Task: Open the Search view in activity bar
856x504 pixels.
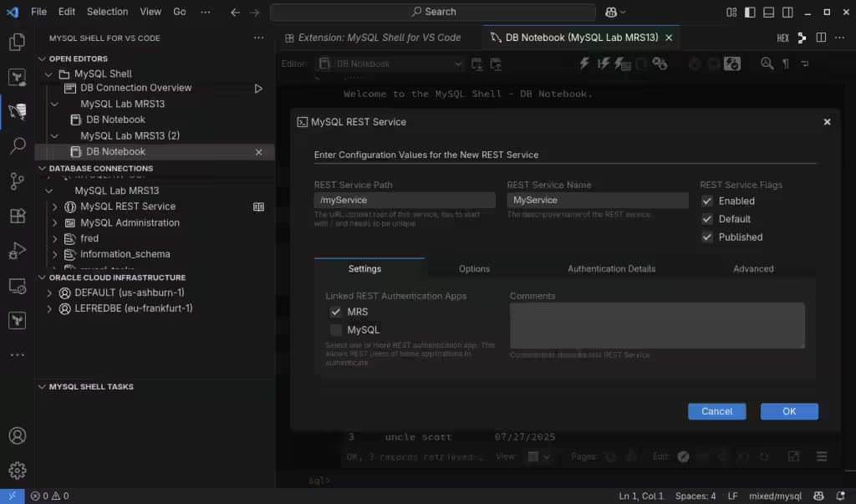Action: [x=17, y=147]
